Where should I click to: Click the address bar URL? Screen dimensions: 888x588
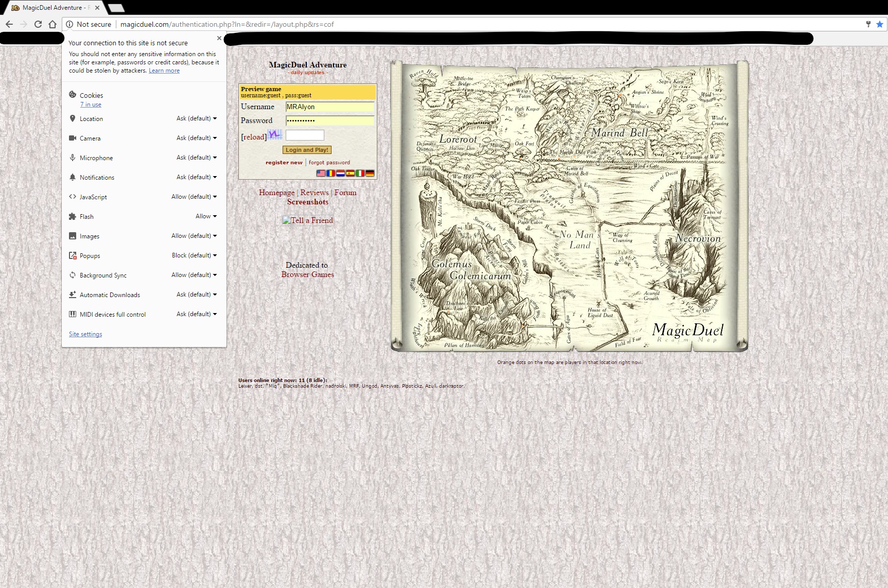tap(227, 24)
